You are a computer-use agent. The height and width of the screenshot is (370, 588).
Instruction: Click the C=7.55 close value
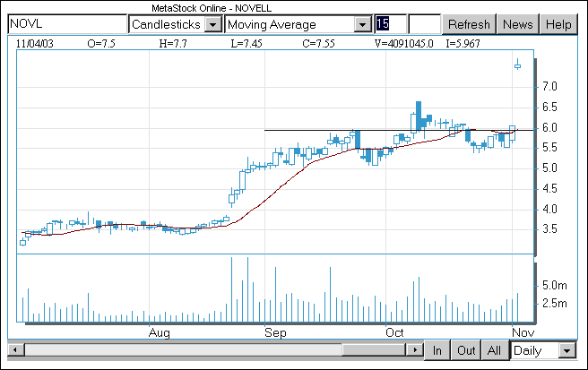coord(319,44)
